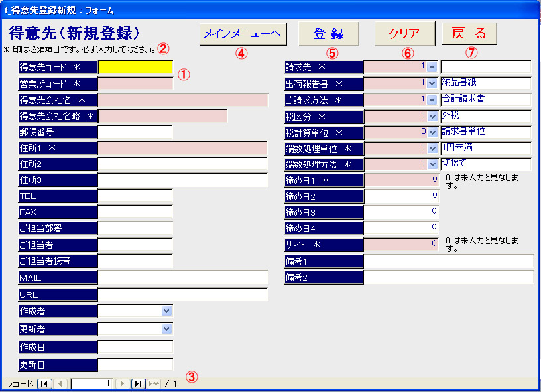Viewport: 541px width, 392px height.
Task: Select the 備考1 text field
Action: pos(448,261)
